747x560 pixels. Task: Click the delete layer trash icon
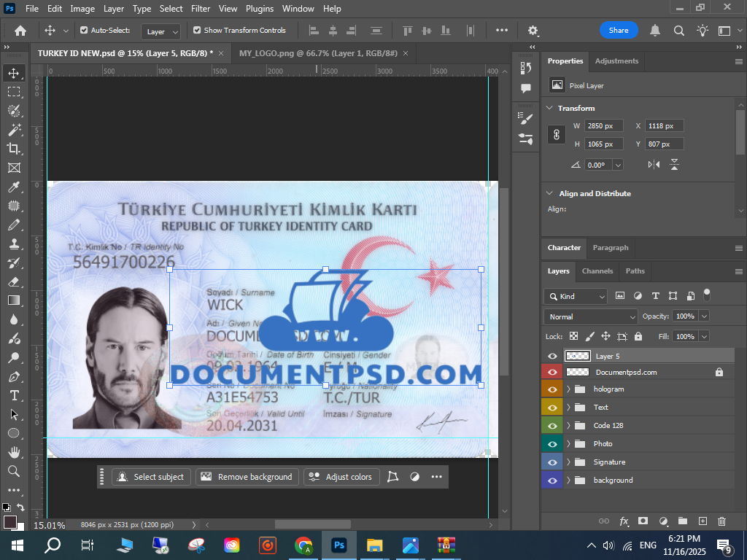(x=721, y=521)
